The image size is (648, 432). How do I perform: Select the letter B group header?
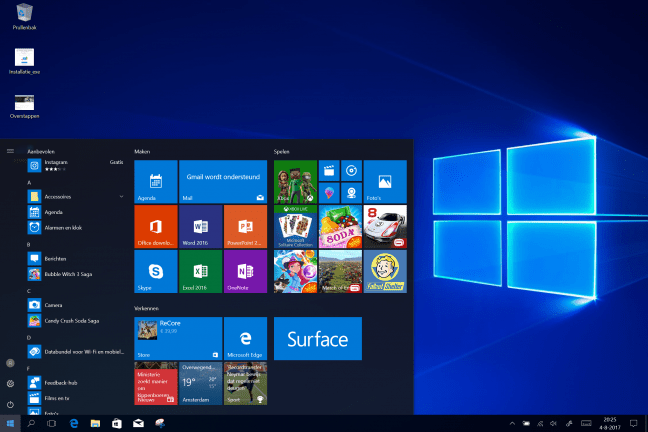tap(29, 245)
